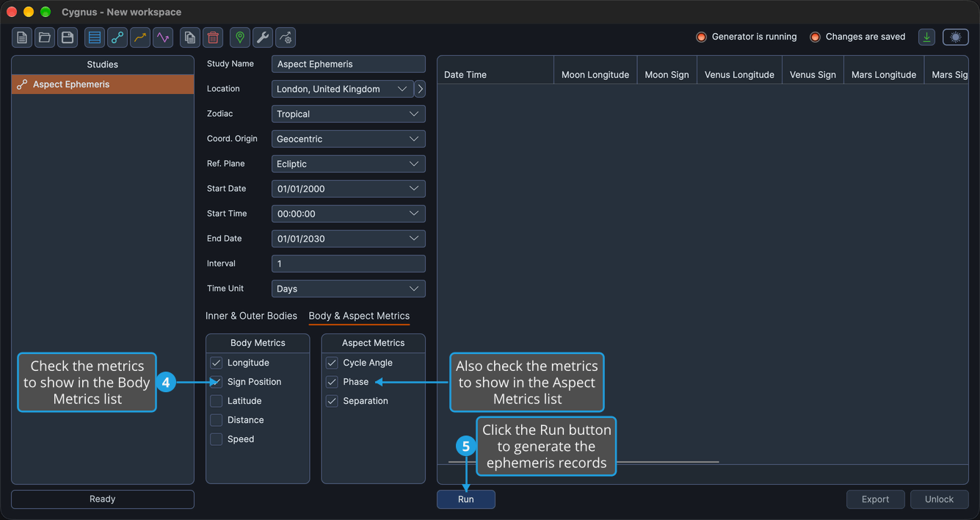980x520 pixels.
Task: Switch to the Inner & Outer Bodies tab
Action: (x=251, y=316)
